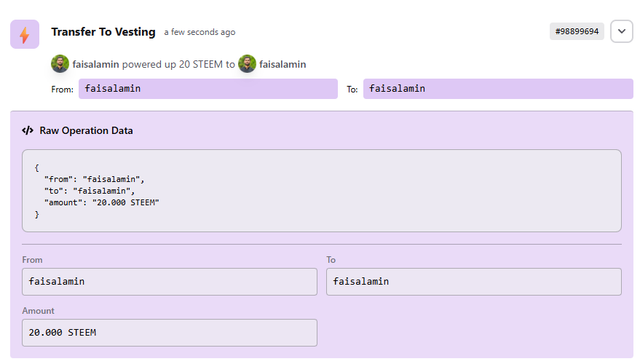
Task: Open the recipient's faisalamin avatar after 'STEEM to'
Action: 247,64
